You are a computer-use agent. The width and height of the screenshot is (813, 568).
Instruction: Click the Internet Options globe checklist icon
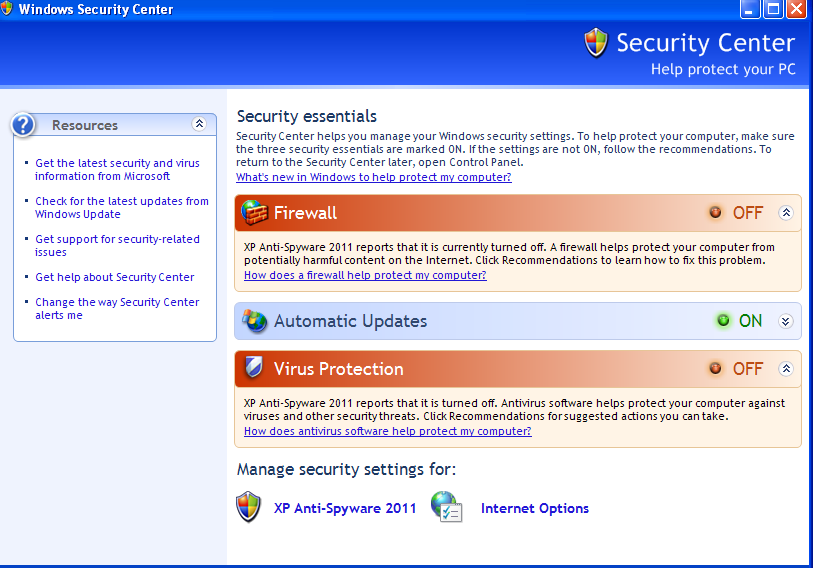[446, 507]
